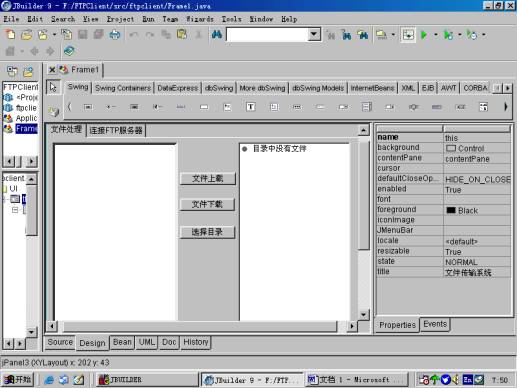Click the Copy toolbar icon
The width and height of the screenshot is (517, 388).
[x=166, y=34]
